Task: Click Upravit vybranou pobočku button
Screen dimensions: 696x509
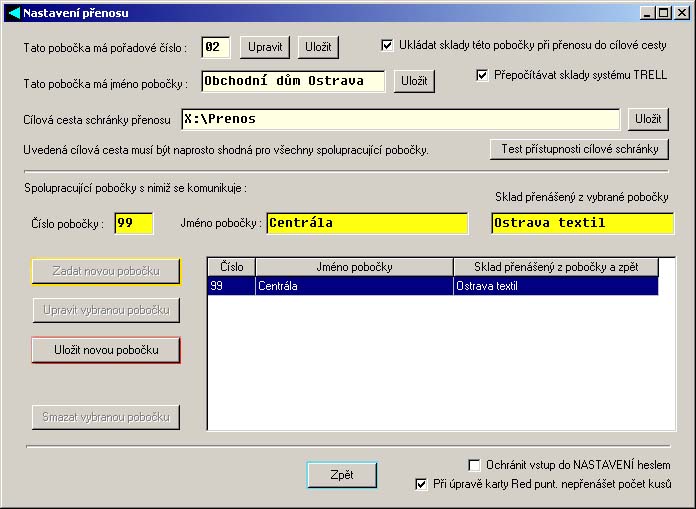Action: click(106, 310)
